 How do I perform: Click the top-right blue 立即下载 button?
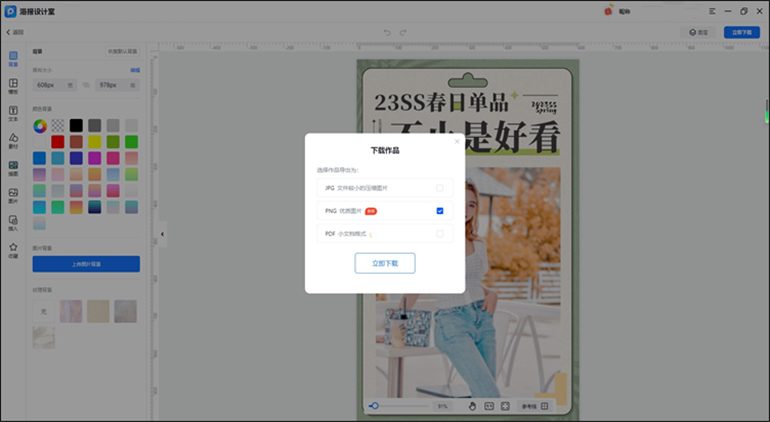coord(742,32)
